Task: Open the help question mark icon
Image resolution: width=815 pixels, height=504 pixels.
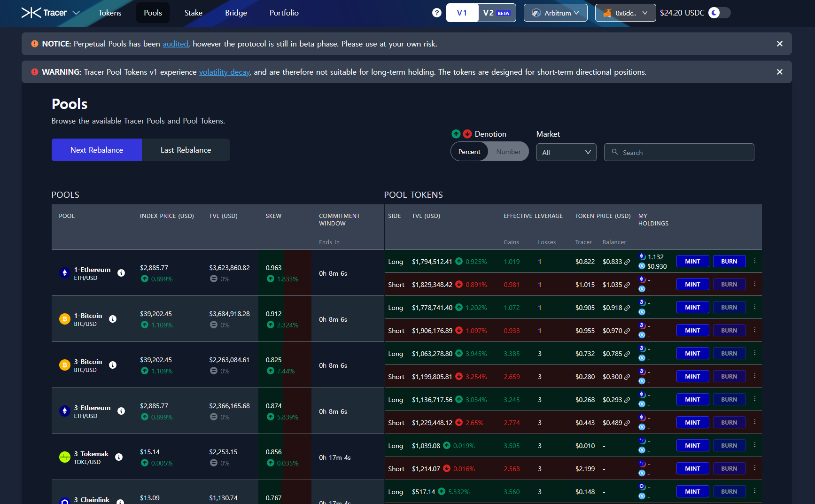Action: pyautogui.click(x=437, y=13)
